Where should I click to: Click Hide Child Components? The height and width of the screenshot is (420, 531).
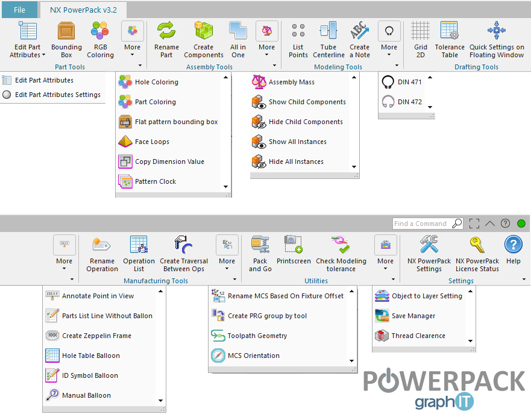[300, 122]
